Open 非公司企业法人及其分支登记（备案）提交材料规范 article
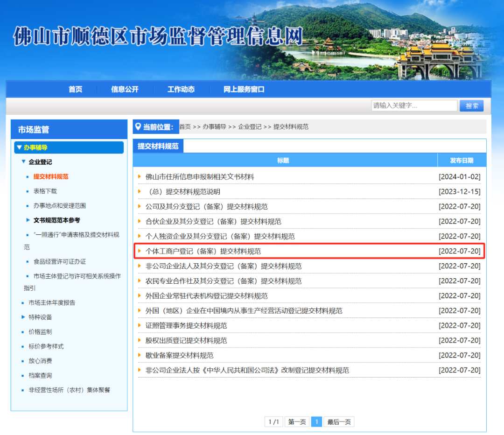This screenshot has width=504, height=435. 224,266
